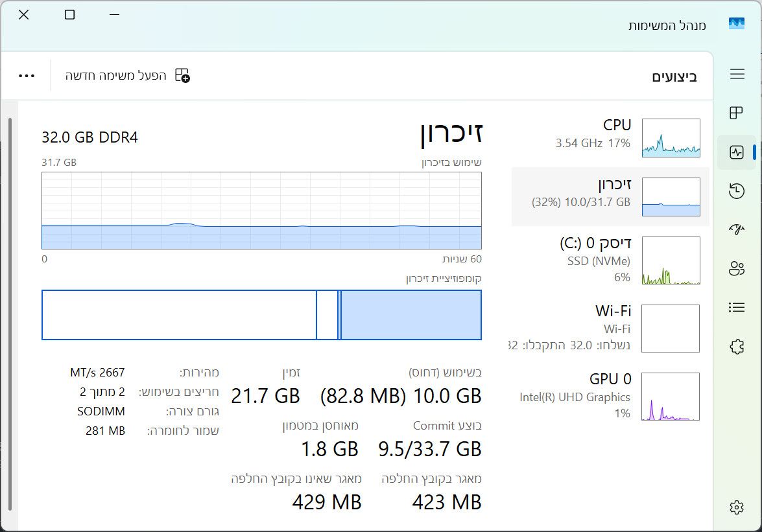The width and height of the screenshot is (762, 532).
Task: Click the Wi-Fi mini graph thumbnail
Action: pos(671,328)
